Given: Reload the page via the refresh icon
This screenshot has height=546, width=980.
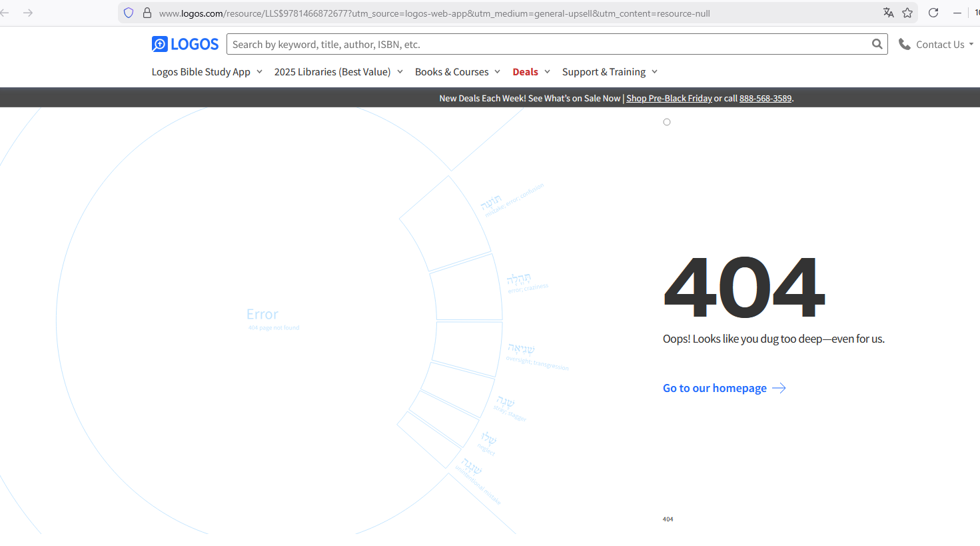Looking at the screenshot, I should point(933,12).
